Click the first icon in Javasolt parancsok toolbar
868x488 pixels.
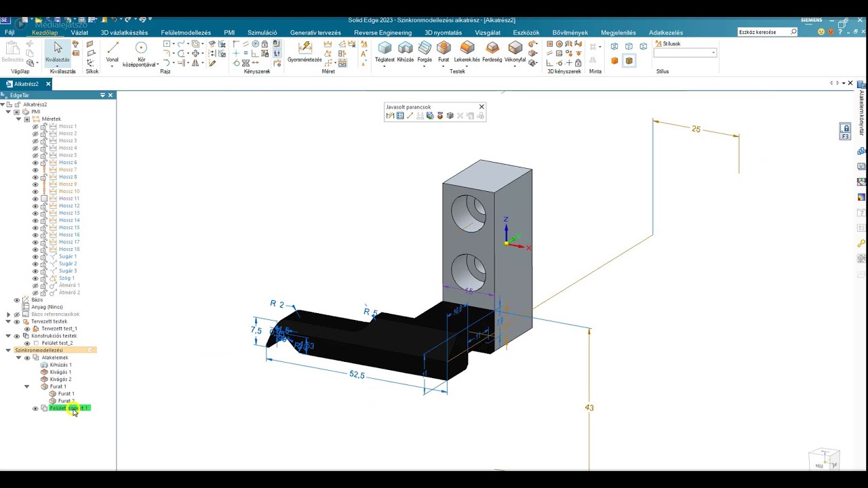[x=390, y=116]
